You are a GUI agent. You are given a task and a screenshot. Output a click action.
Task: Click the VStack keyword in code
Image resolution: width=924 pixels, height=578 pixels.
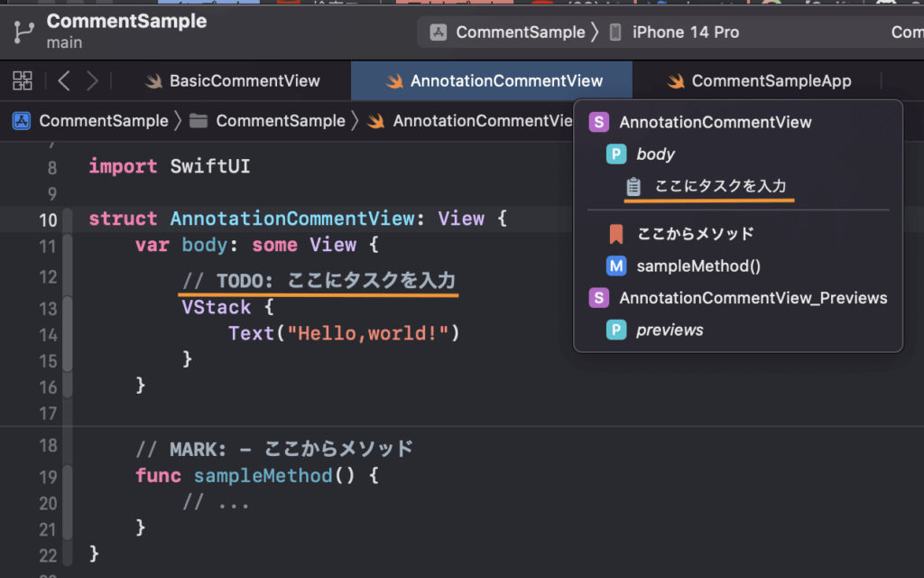[217, 307]
